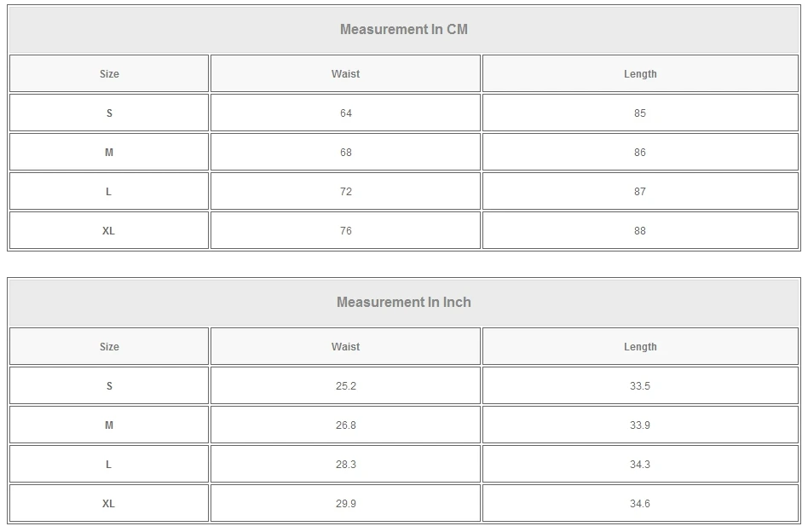
Task: Click the 'Measurement In CM' table title
Action: [404, 30]
